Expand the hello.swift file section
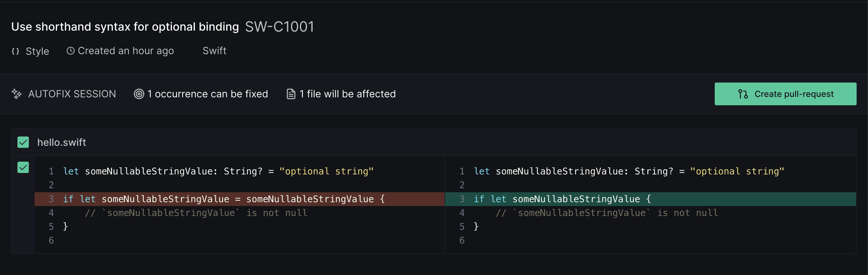 click(62, 142)
